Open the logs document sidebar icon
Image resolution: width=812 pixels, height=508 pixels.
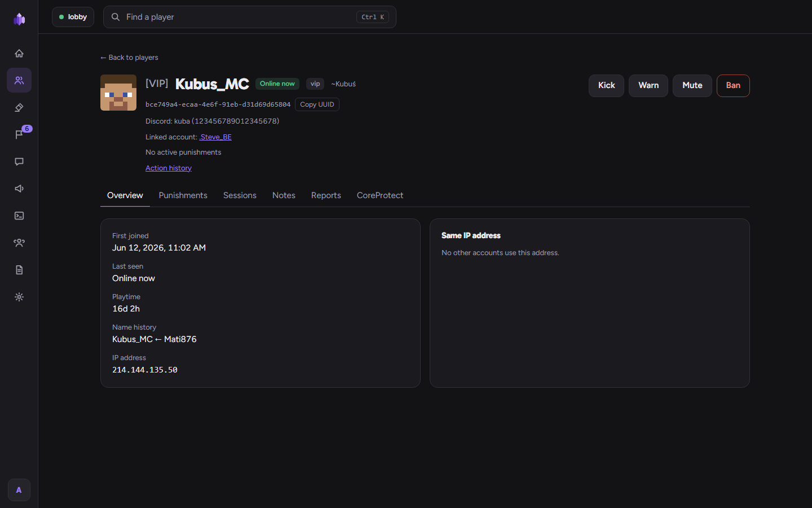[19, 270]
